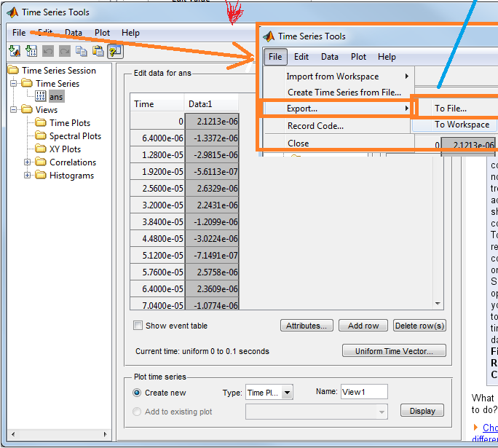Open Edit menu in inset window

coord(301,57)
